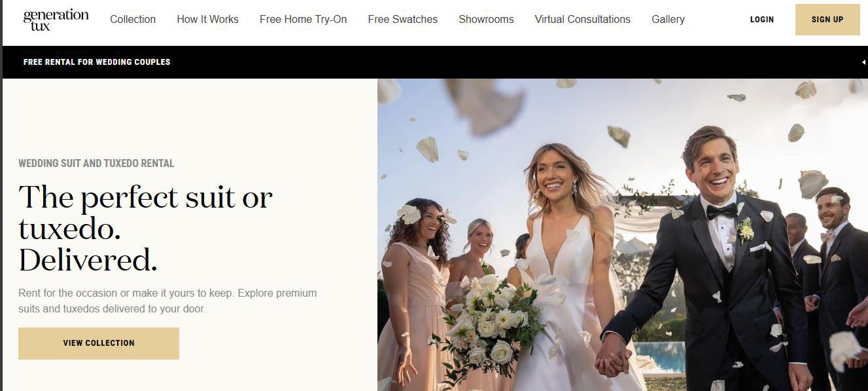Click the 'Rent for the occasion' paragraph
The image size is (868, 391).
[x=167, y=301]
